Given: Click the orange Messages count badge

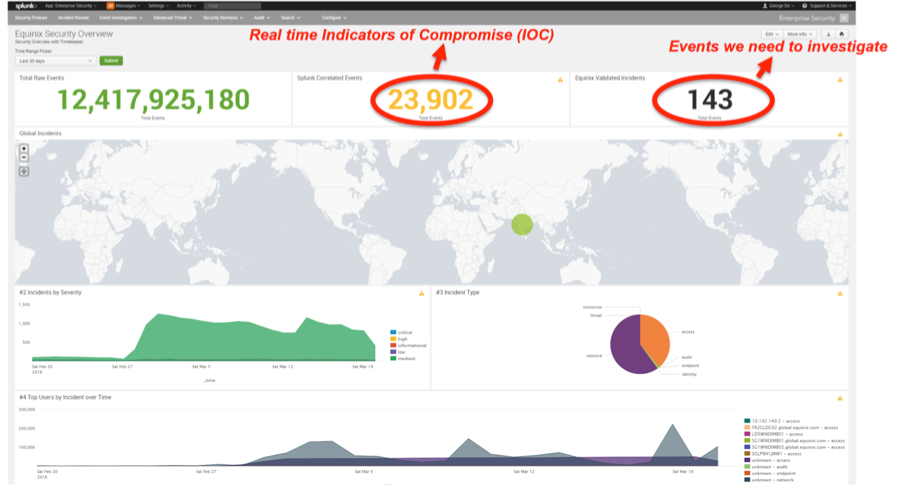Looking at the screenshot, I should pyautogui.click(x=110, y=6).
